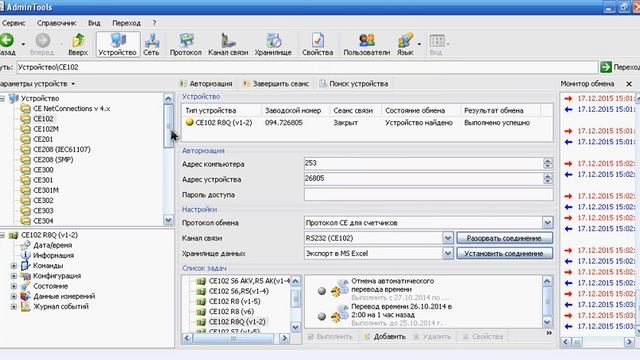Click the Адрес устройства field with 26805
Image resolution: width=640 pixels, height=360 pixels.
coord(423,179)
